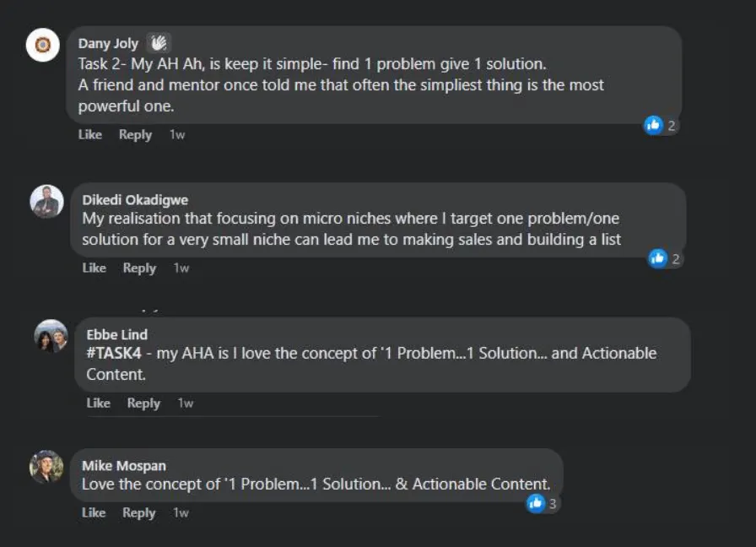Image resolution: width=756 pixels, height=547 pixels.
Task: Reply to Mike Mospan's comment
Action: coord(139,512)
